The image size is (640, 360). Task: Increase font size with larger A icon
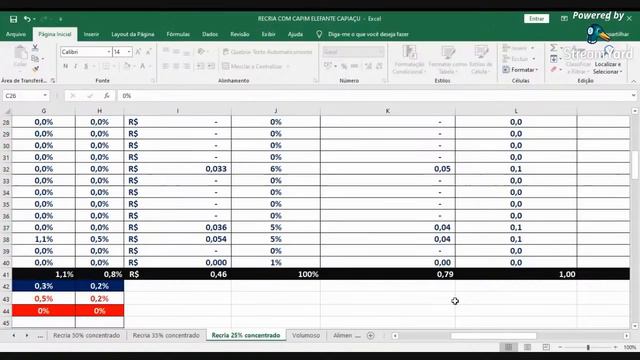click(x=138, y=52)
